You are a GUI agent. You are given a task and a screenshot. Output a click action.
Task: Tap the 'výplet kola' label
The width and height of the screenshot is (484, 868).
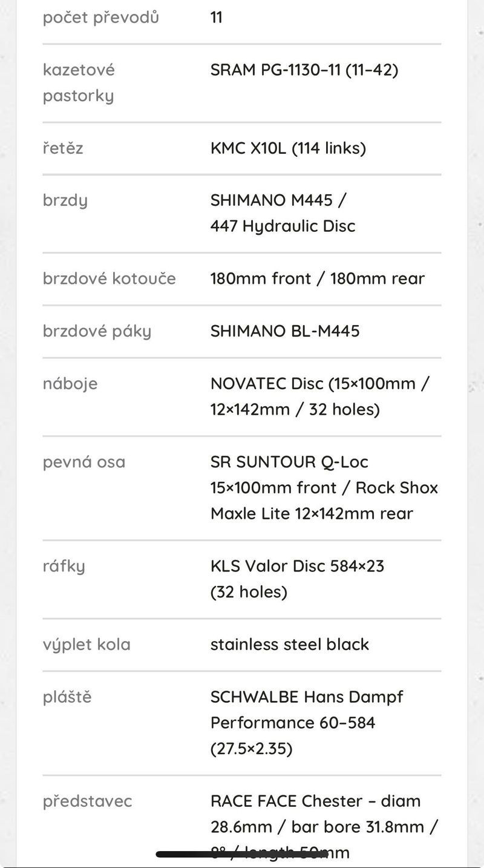coord(87,645)
